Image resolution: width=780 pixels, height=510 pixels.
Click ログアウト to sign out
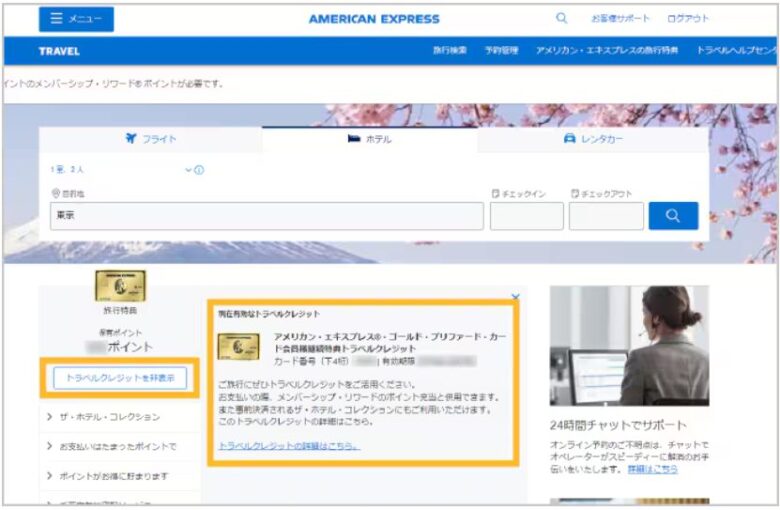[688, 18]
